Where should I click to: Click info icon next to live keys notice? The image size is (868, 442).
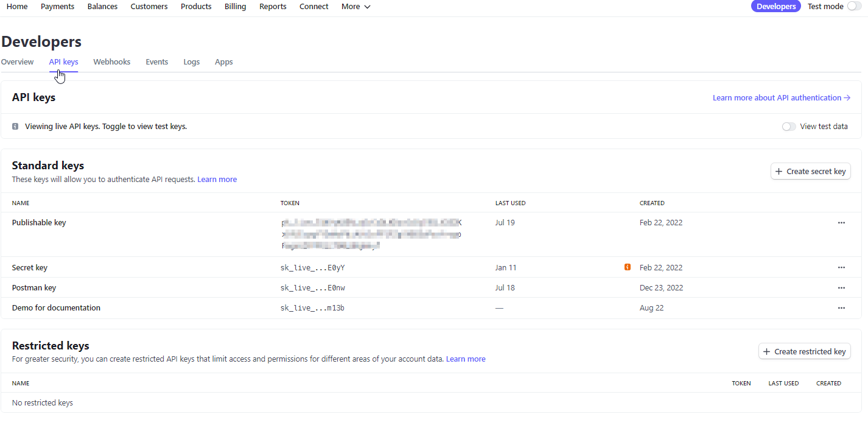pos(15,127)
